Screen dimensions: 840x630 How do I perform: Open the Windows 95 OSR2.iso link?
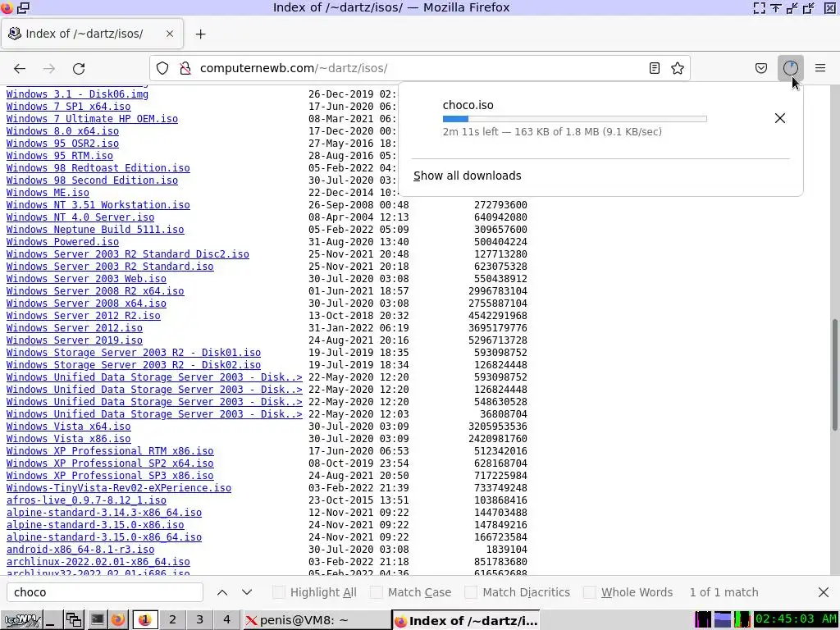pos(62,143)
